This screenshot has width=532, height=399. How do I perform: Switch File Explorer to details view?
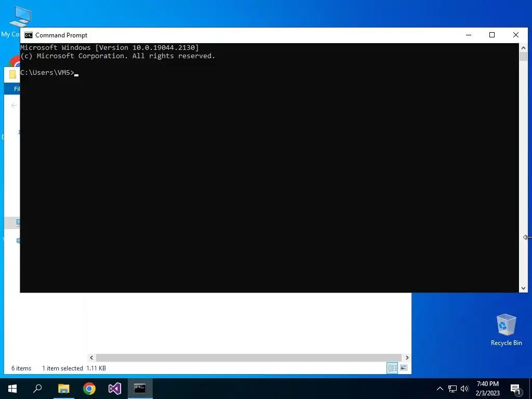point(393,368)
